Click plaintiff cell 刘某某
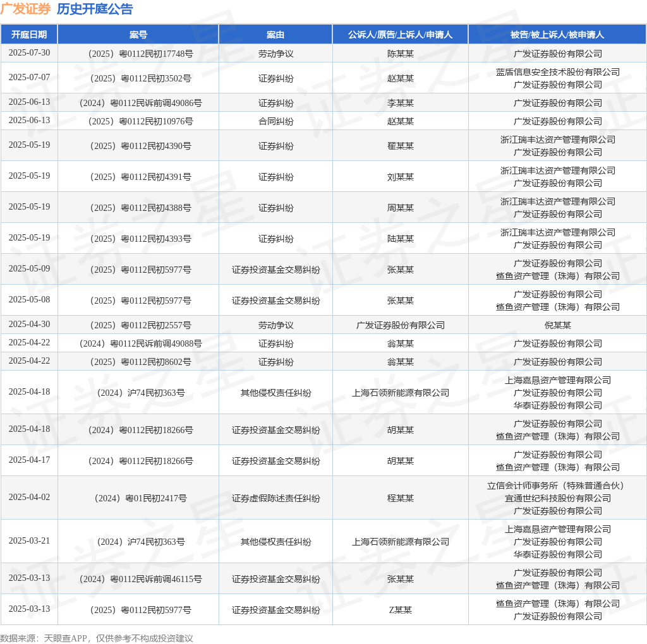This screenshot has height=644, width=647. pyautogui.click(x=400, y=177)
